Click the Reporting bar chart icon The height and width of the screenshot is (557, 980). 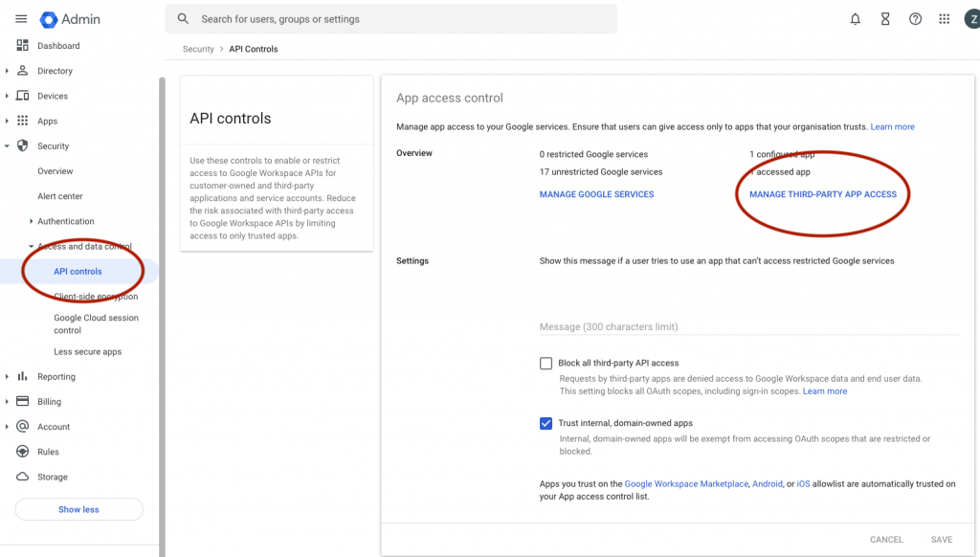23,376
